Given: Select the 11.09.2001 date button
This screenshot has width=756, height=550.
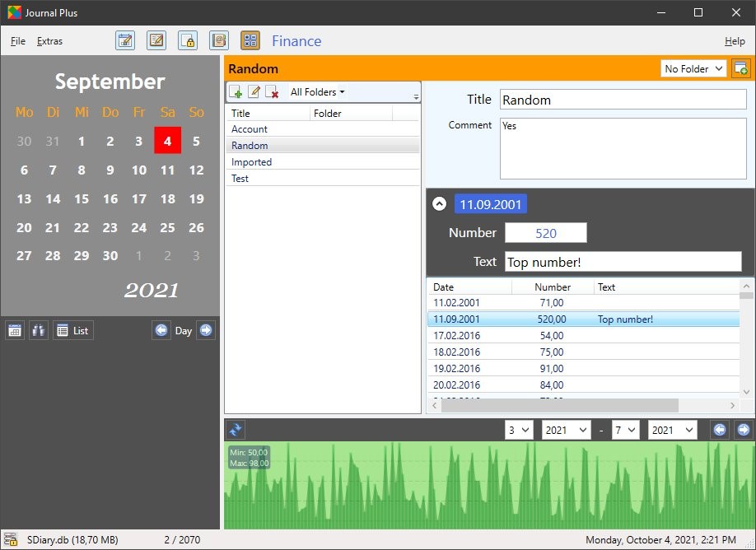Looking at the screenshot, I should pos(490,204).
